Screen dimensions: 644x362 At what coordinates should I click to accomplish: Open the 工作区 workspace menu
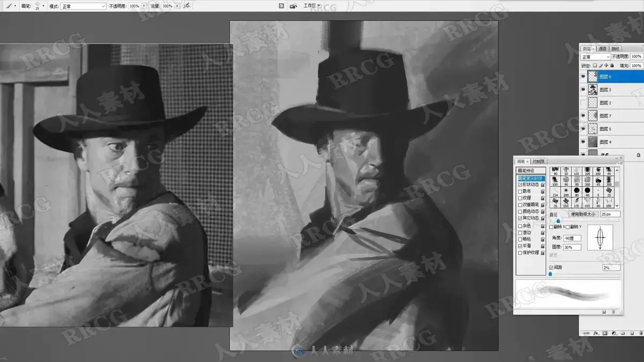(311, 6)
